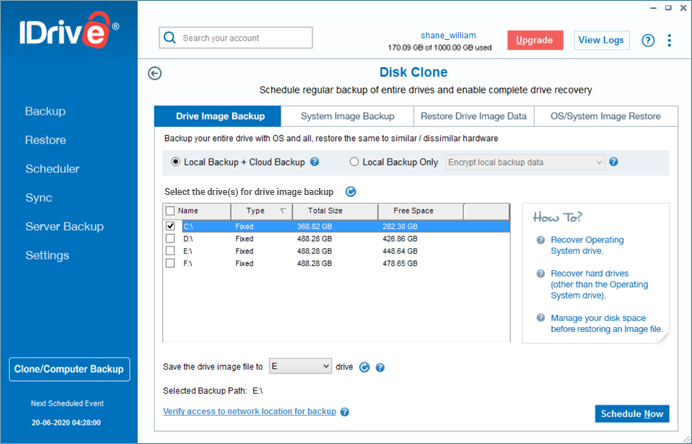
Task: Click the back arrow icon beside Disk Clone
Action: coord(155,73)
